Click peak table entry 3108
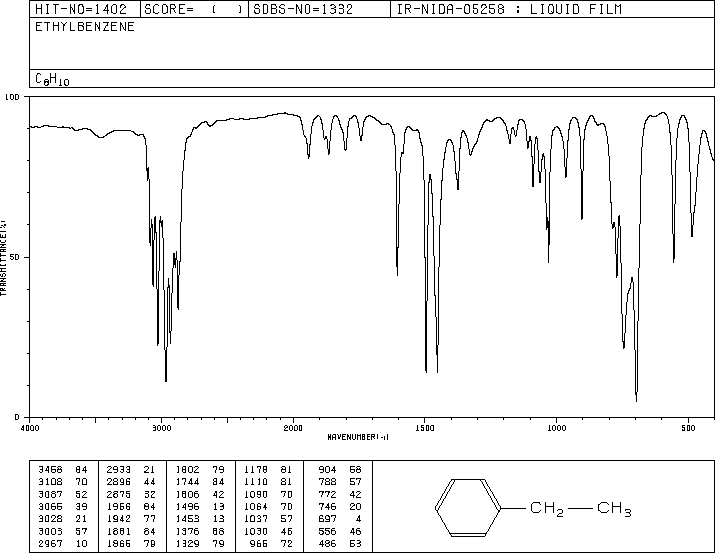 50,482
